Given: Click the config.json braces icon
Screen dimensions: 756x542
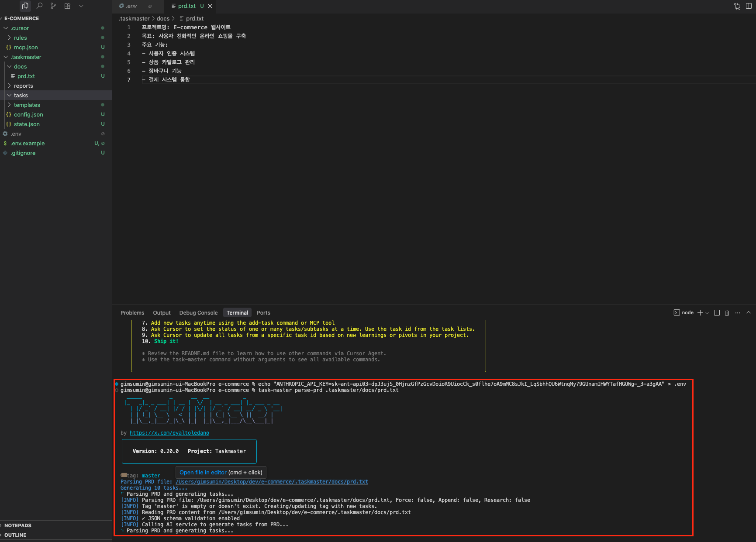Looking at the screenshot, I should [x=9, y=114].
